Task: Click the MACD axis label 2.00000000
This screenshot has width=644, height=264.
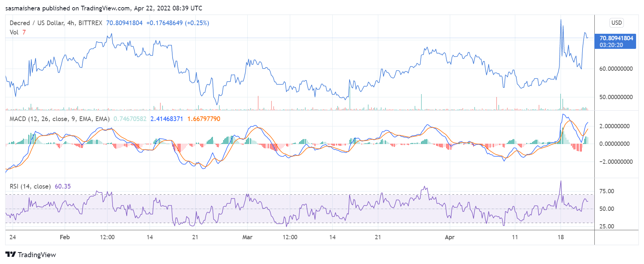Action: 615,126
